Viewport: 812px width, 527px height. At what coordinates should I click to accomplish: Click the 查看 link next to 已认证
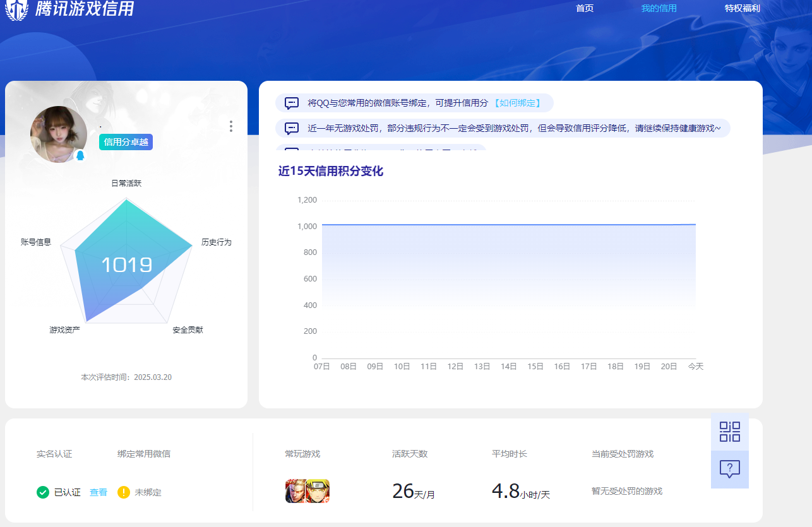[x=99, y=492]
